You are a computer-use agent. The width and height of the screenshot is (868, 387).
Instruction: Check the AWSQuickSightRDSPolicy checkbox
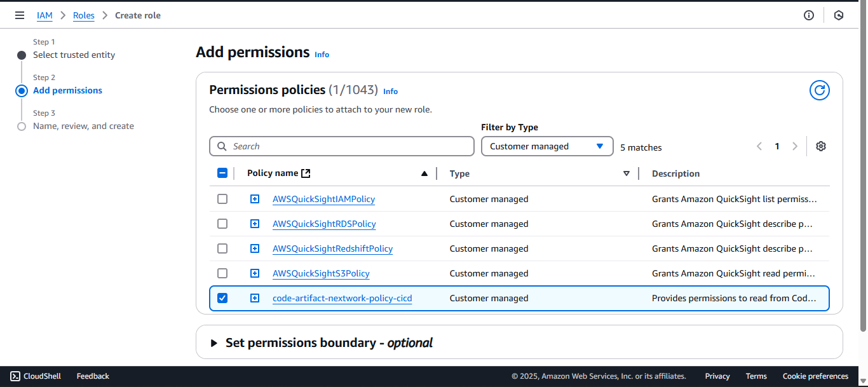pos(222,224)
